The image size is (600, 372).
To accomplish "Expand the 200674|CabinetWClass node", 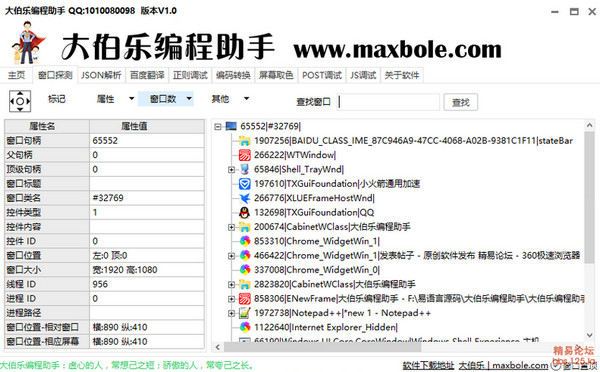I will [231, 227].
